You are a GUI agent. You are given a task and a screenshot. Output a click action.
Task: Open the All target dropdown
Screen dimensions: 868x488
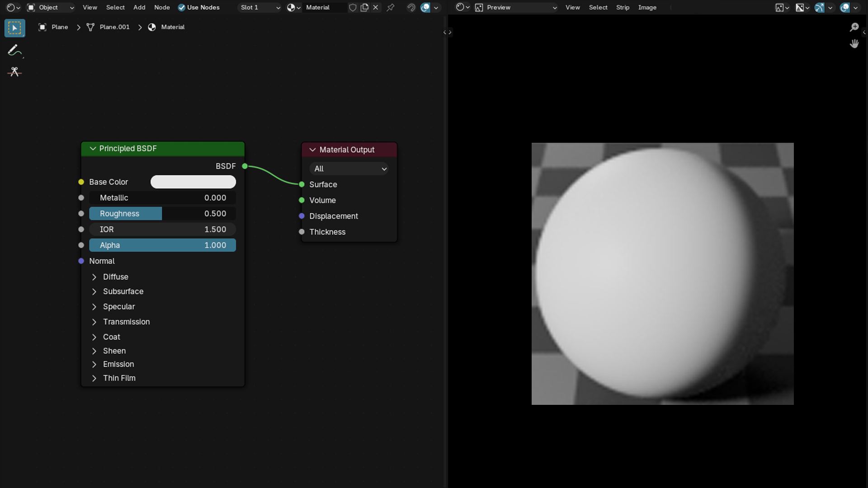pyautogui.click(x=349, y=169)
